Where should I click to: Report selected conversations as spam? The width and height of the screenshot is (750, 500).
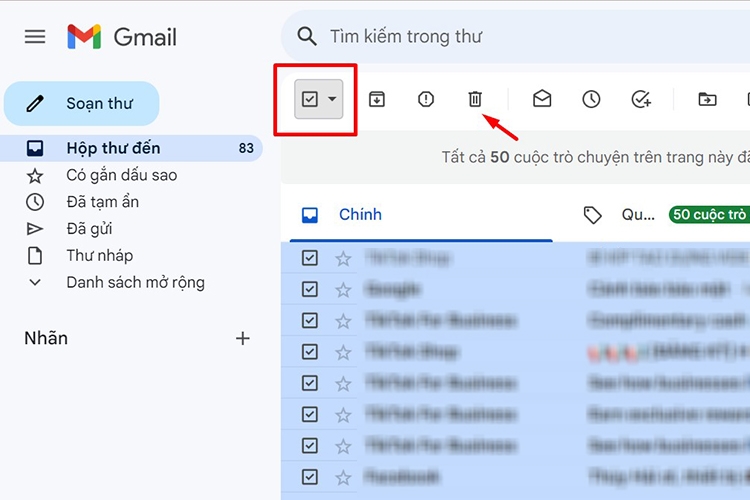point(426,99)
